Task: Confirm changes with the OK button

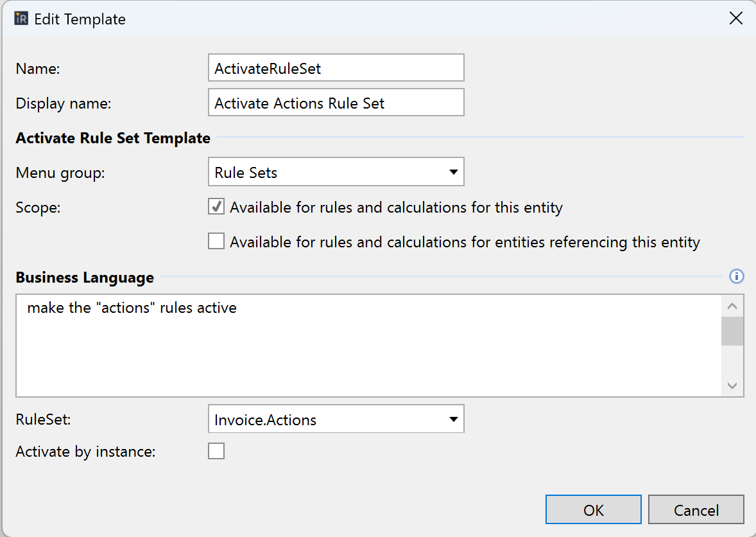Action: (593, 510)
